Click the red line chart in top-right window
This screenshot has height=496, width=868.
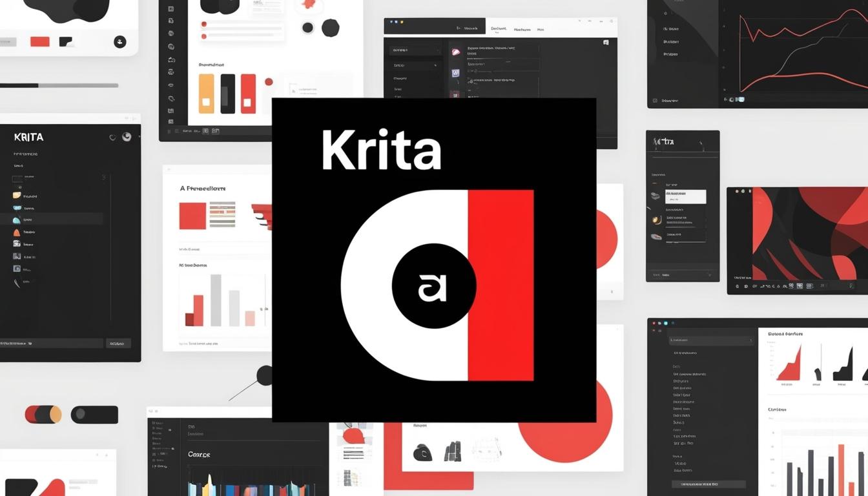[x=804, y=52]
